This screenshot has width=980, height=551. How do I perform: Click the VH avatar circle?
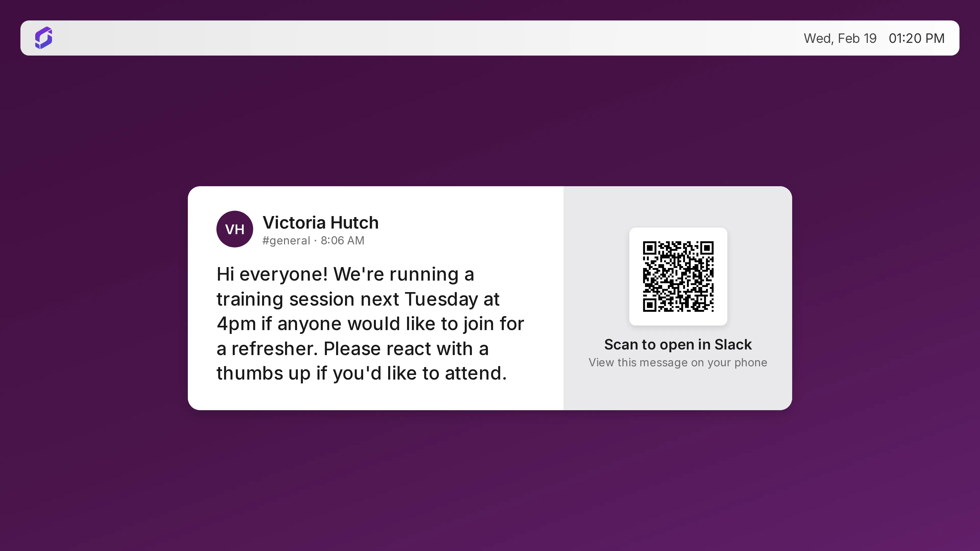click(235, 229)
